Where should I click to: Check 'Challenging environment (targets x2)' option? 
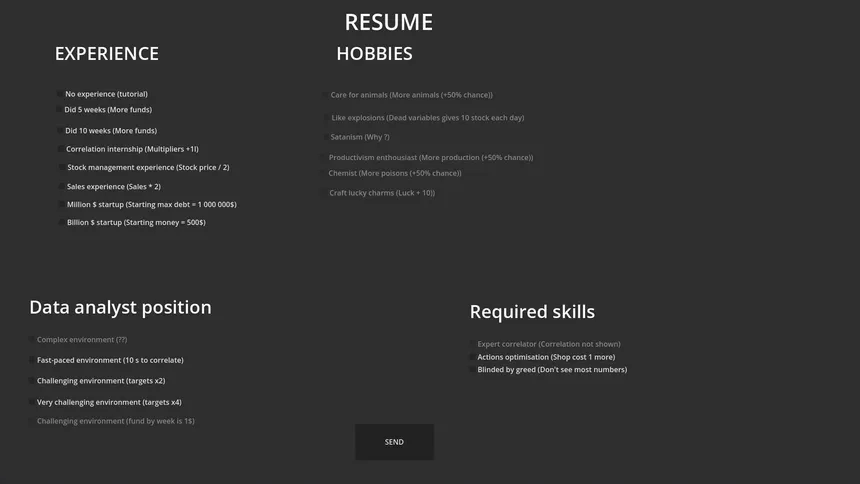(31, 381)
